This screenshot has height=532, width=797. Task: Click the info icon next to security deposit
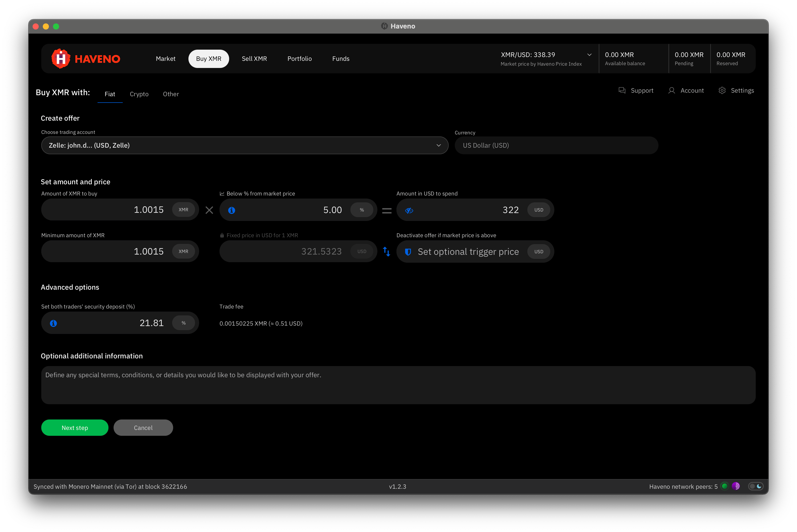(53, 323)
